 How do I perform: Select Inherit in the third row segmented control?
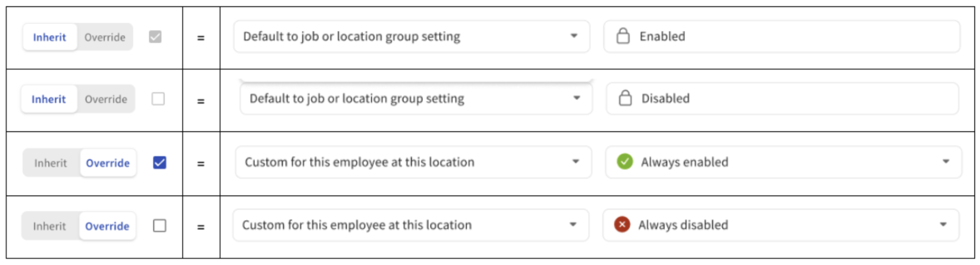(50, 163)
